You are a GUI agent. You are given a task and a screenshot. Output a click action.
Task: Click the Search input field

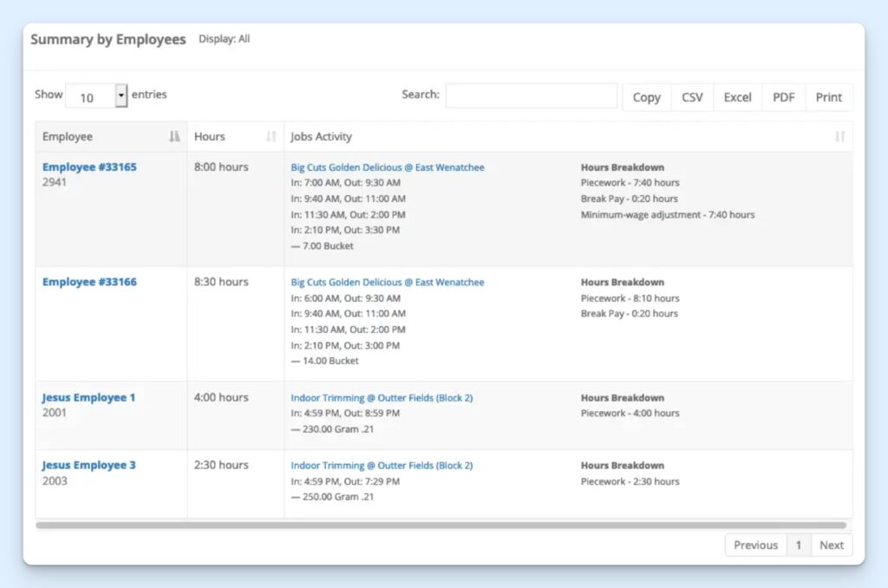(532, 95)
